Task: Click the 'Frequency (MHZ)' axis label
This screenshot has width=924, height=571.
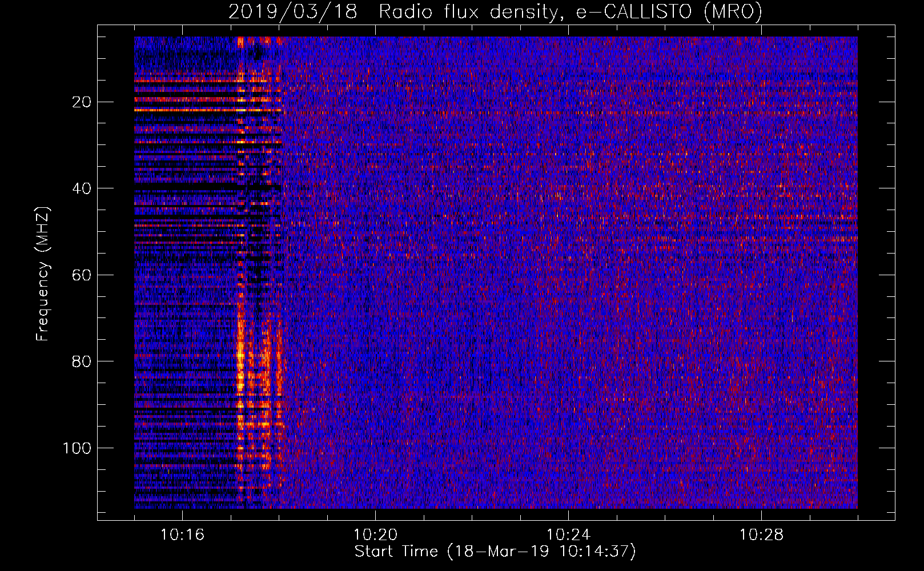Action: pyautogui.click(x=43, y=274)
